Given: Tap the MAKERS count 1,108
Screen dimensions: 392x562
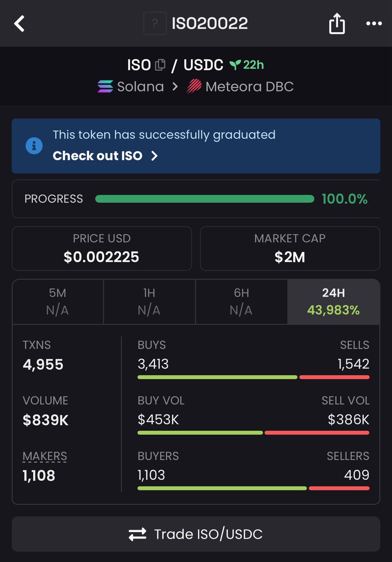Looking at the screenshot, I should coord(39,476).
